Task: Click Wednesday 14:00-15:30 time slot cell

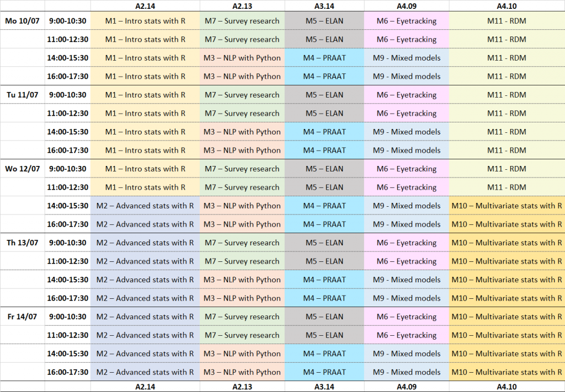Action: tap(68, 206)
